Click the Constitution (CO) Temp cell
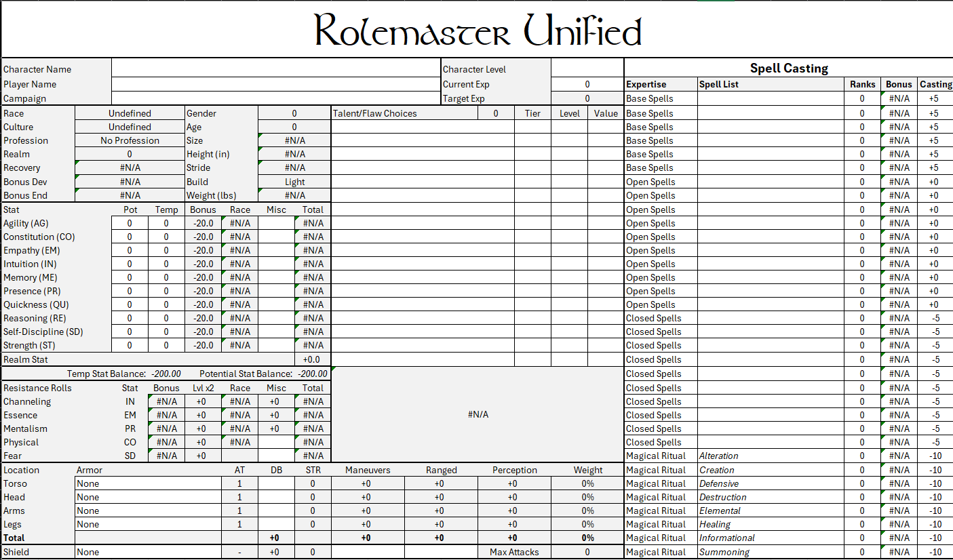This screenshot has width=953, height=560. click(166, 237)
